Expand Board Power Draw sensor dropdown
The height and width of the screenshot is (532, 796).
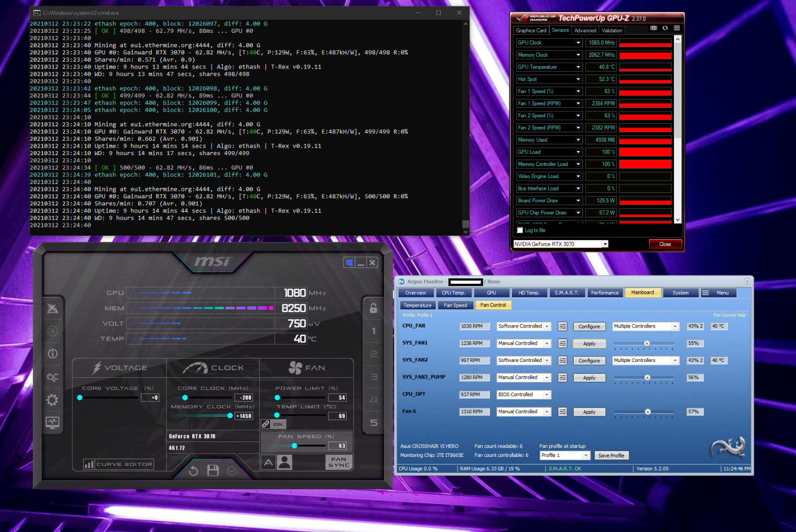point(578,201)
